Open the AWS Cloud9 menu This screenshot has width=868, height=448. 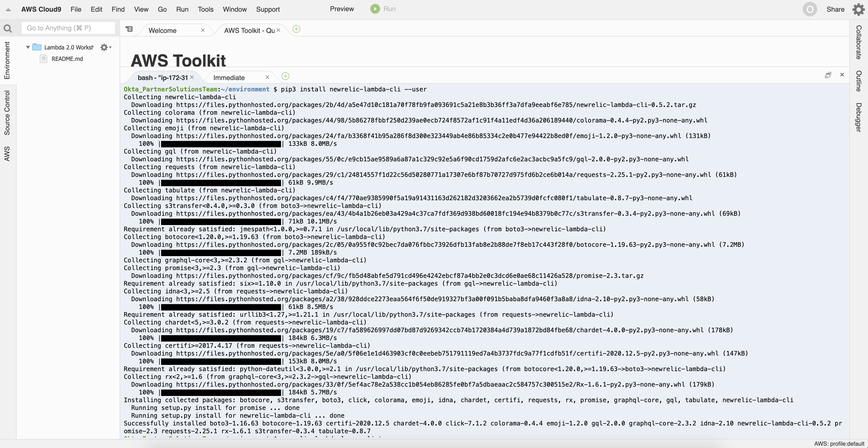click(41, 9)
